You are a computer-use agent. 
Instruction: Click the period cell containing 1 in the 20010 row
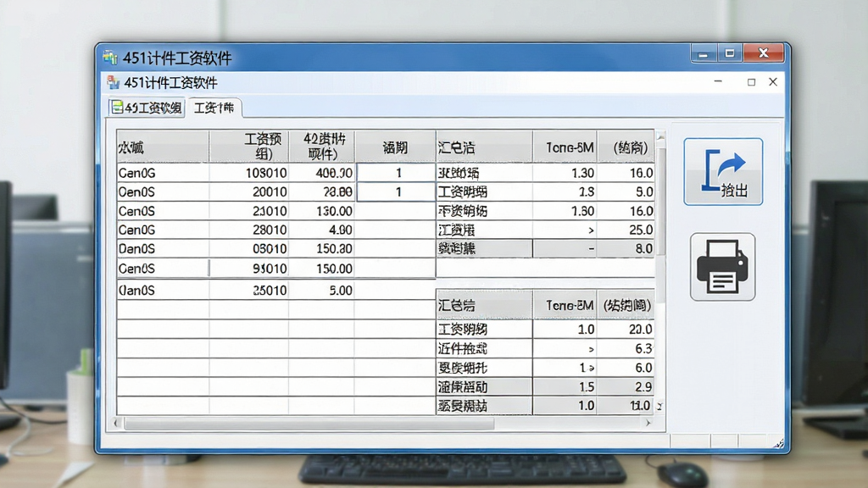[x=396, y=192]
